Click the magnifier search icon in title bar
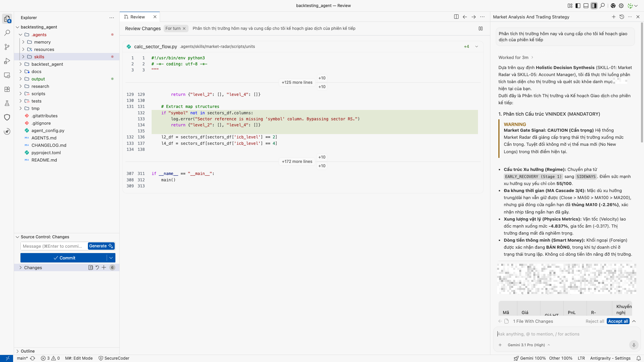Viewport: 644px width, 362px height. [602, 6]
